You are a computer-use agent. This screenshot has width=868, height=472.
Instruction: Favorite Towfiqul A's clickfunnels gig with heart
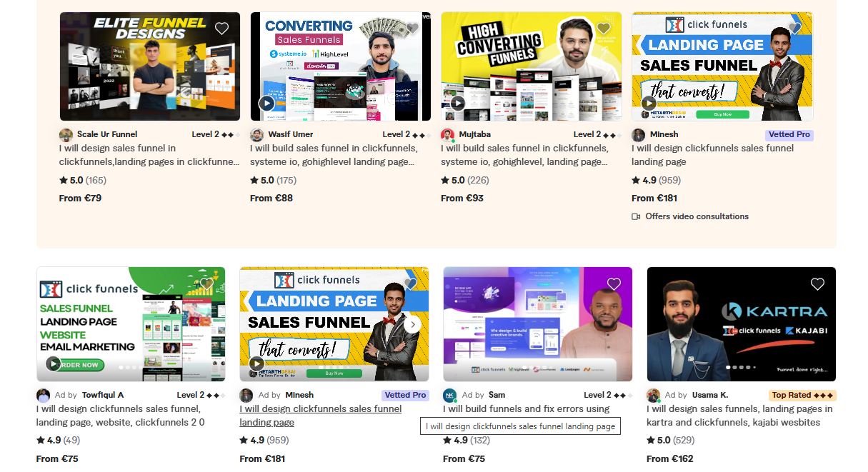[x=207, y=284]
